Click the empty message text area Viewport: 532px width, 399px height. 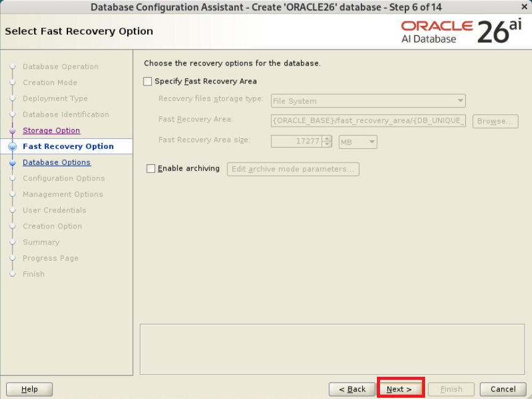pos(332,350)
